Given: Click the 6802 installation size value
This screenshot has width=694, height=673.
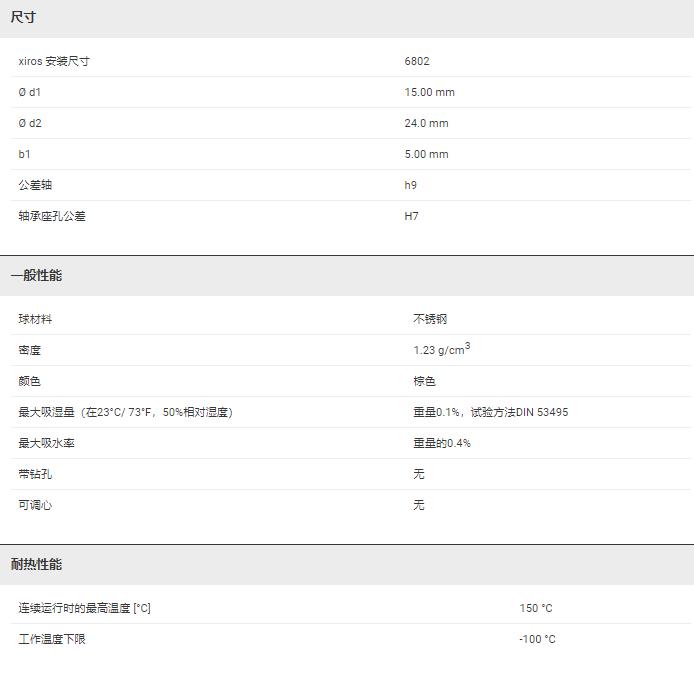Looking at the screenshot, I should pyautogui.click(x=417, y=61).
